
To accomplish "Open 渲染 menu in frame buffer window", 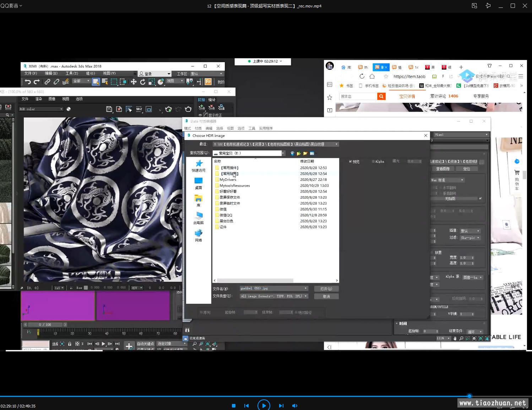I will pos(38,99).
